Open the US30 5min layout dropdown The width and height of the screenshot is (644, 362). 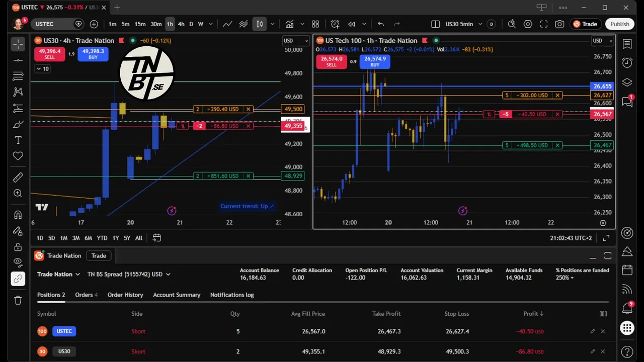click(x=480, y=24)
